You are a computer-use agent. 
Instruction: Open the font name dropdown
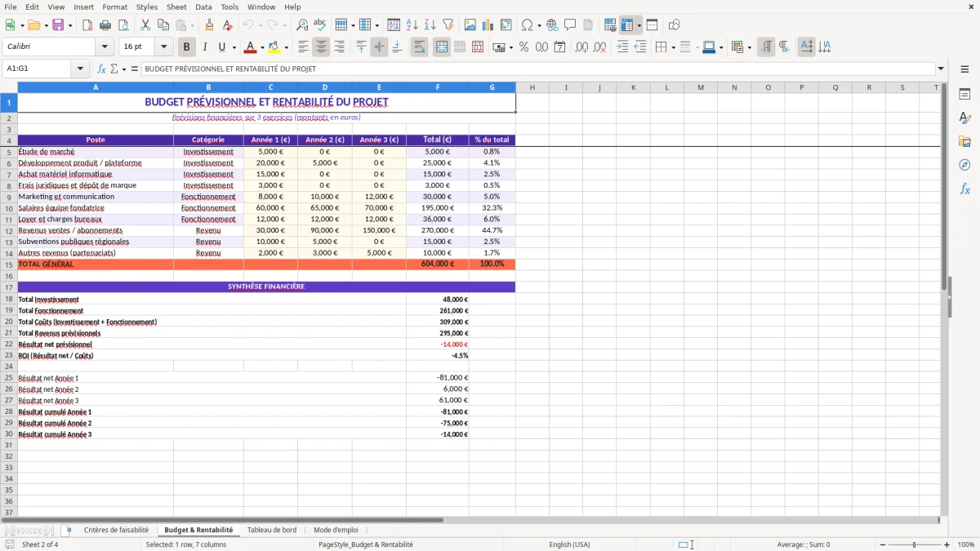pyautogui.click(x=104, y=47)
